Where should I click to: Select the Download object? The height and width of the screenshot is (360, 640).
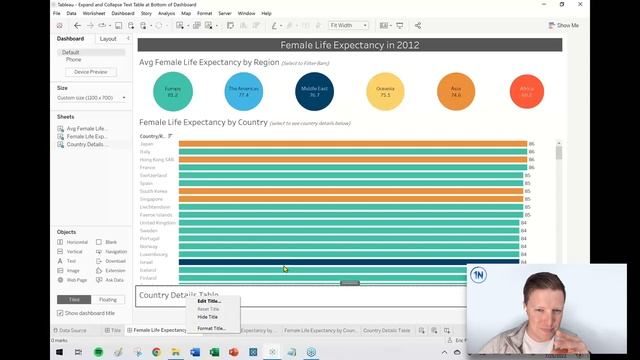[x=111, y=261]
